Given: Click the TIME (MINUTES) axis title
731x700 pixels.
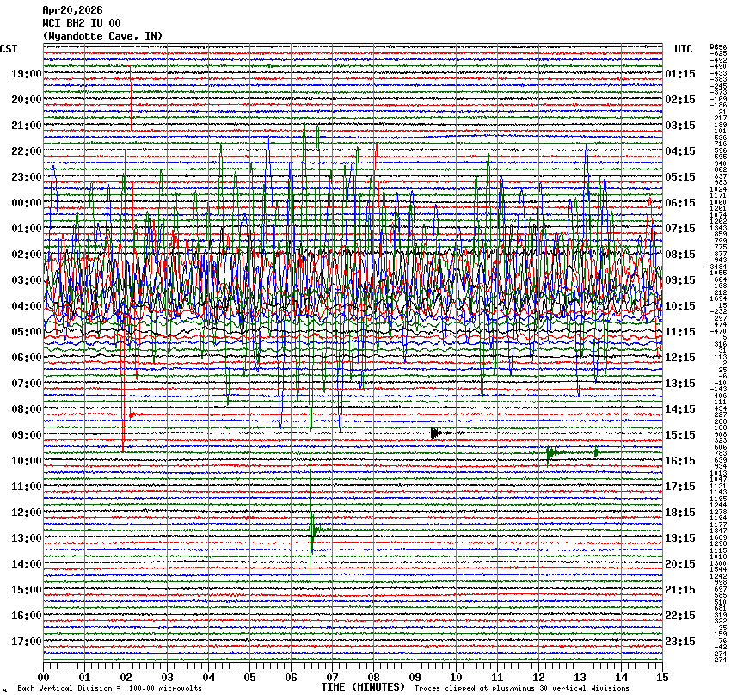Looking at the screenshot, I should coord(362,687).
